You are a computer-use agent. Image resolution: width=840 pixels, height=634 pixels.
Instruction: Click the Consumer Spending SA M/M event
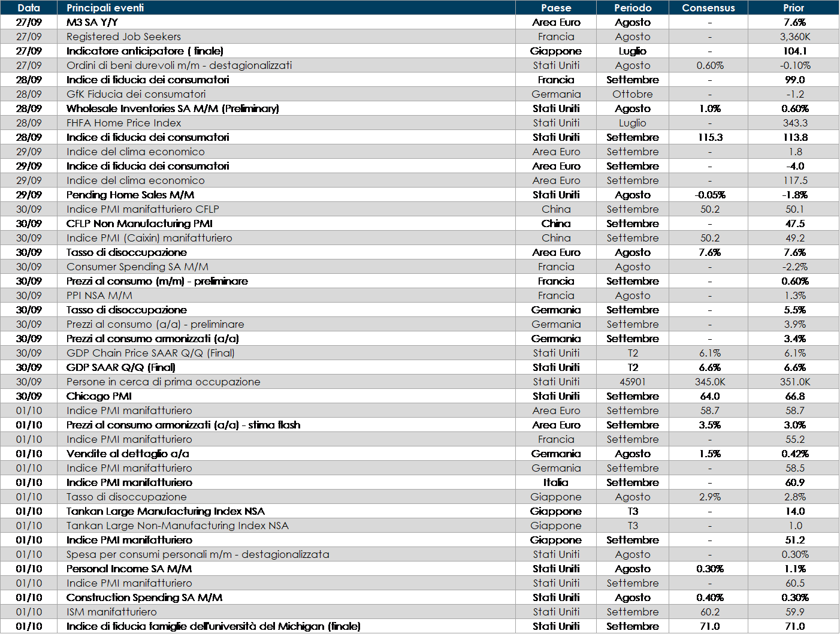pyautogui.click(x=137, y=267)
